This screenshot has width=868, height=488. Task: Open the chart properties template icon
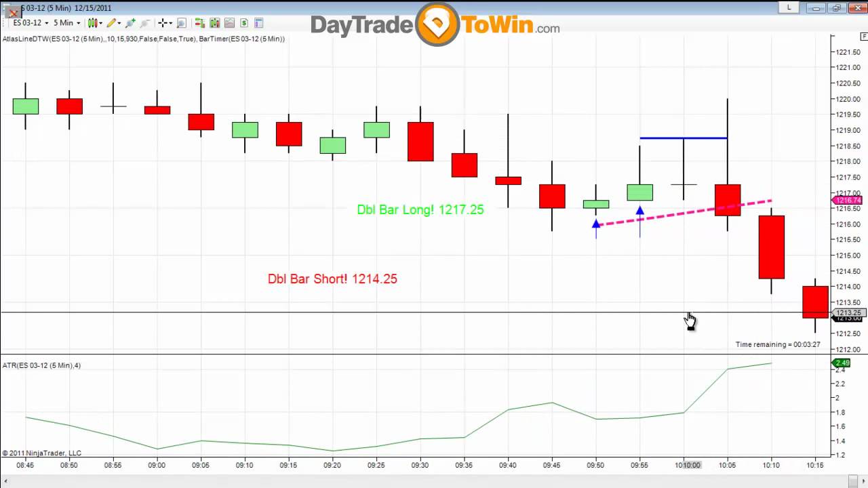click(x=258, y=22)
